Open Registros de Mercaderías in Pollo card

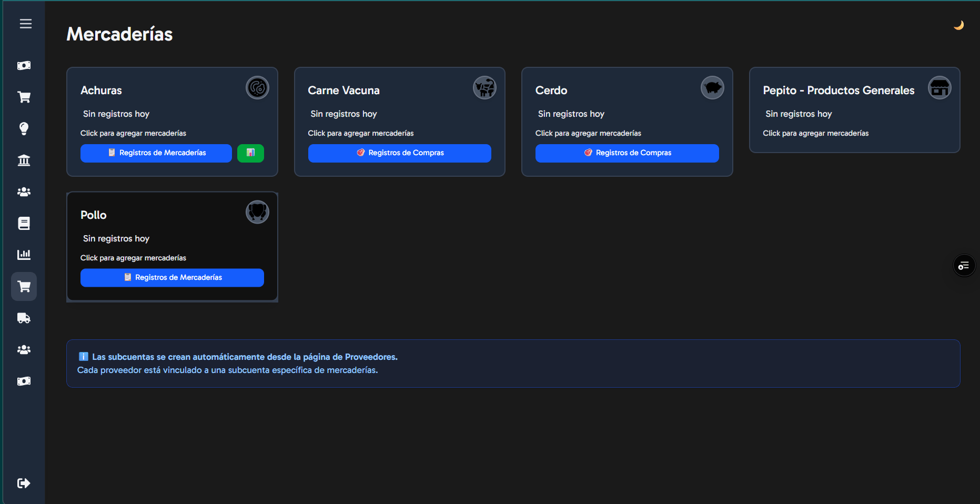(172, 278)
